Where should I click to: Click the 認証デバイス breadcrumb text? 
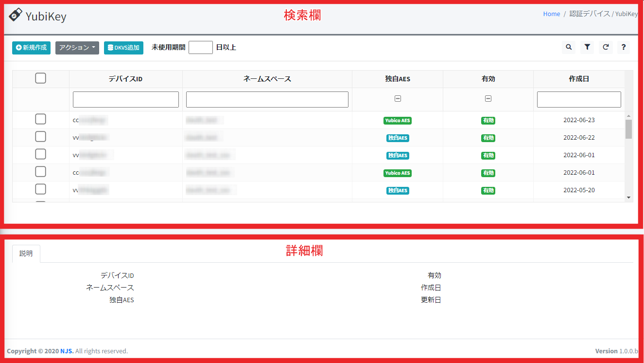tap(590, 14)
